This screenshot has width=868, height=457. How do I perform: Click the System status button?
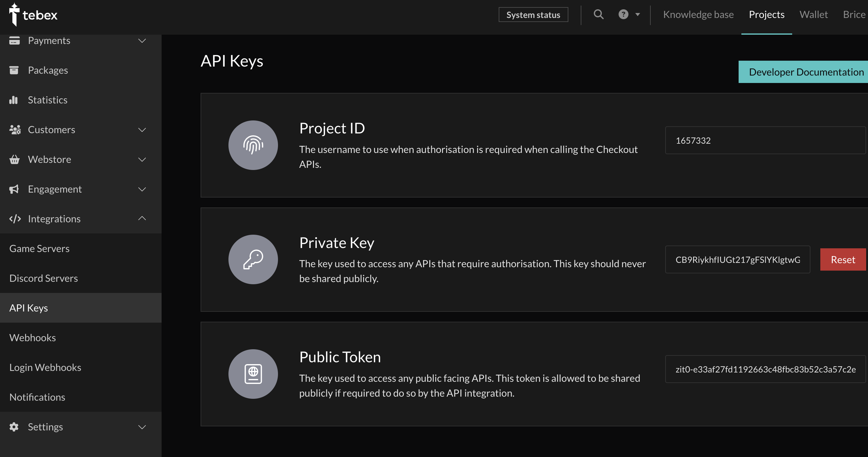(533, 15)
